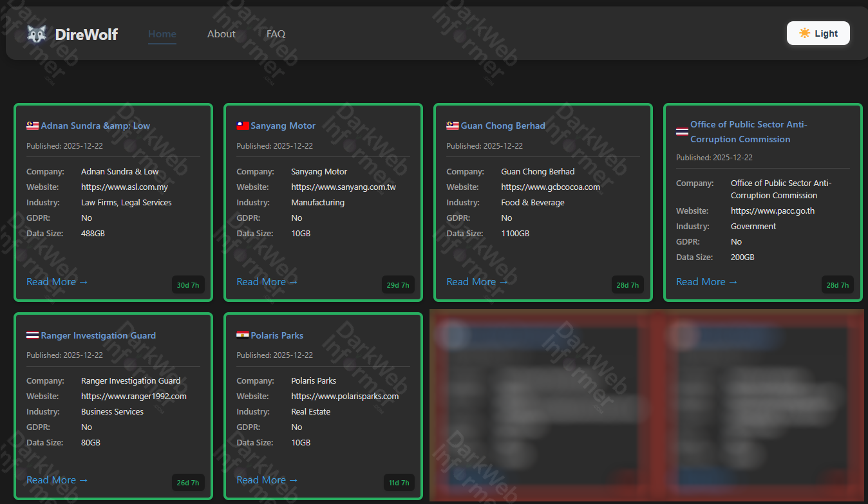
Task: Click the DireWolf wolf logo icon
Action: (37, 34)
